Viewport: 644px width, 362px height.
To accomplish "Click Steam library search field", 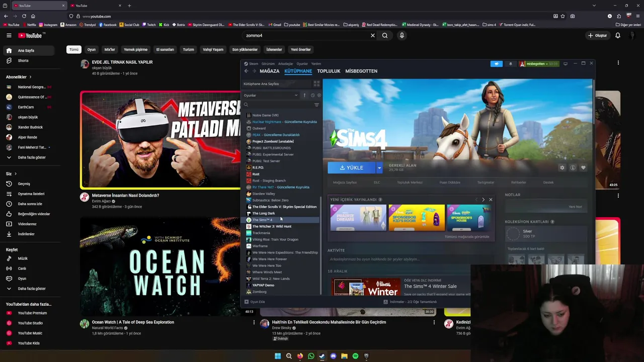I will [278, 105].
